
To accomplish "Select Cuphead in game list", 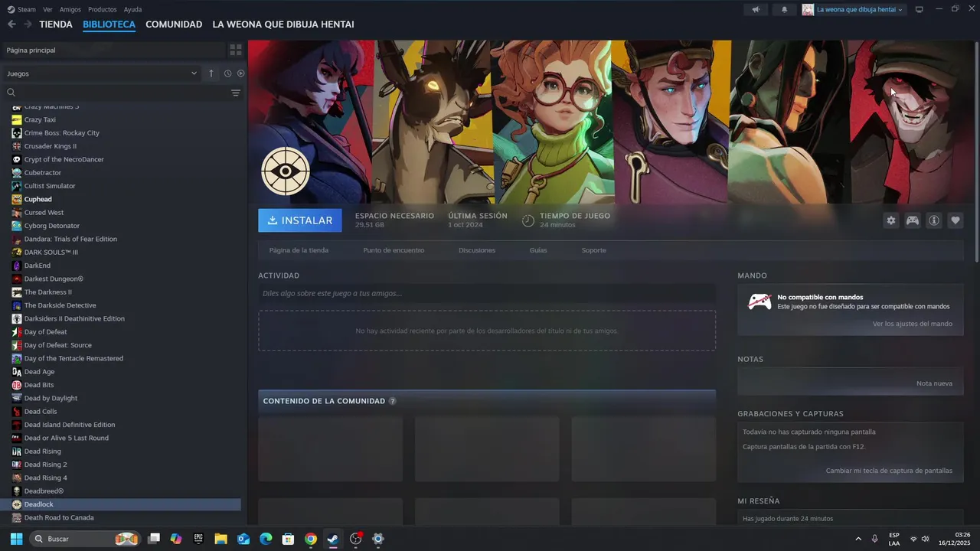I will pyautogui.click(x=38, y=199).
